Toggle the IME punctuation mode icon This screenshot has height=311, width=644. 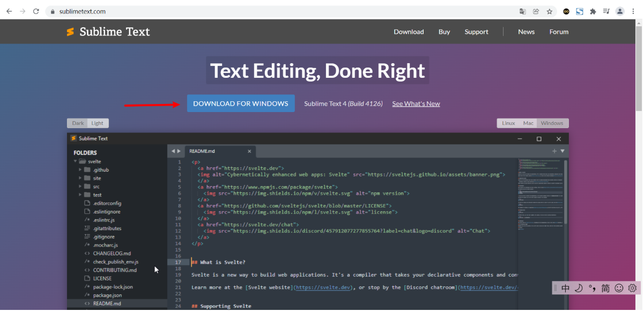pyautogui.click(x=592, y=288)
